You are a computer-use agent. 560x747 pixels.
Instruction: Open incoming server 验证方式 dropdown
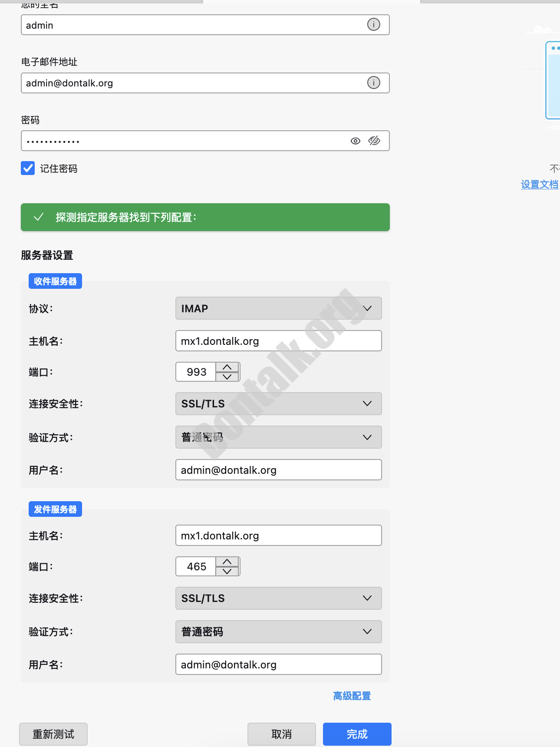pos(278,437)
